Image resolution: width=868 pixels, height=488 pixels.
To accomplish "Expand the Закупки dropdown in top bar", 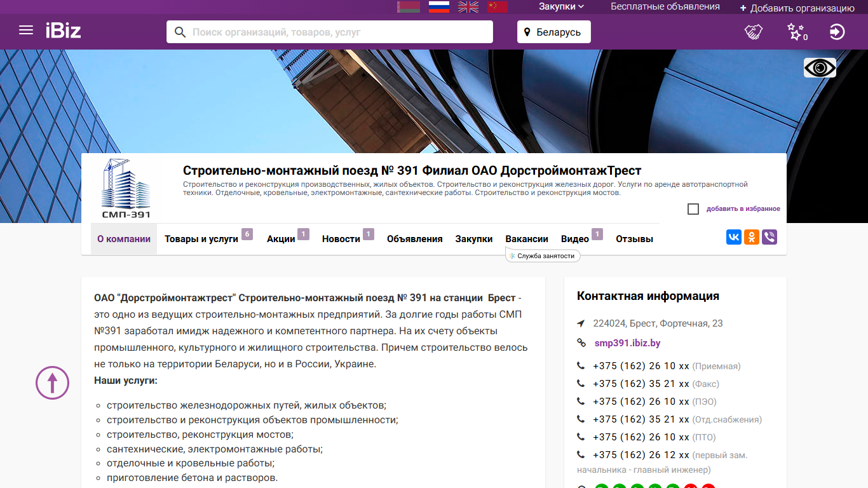I will 562,6.
